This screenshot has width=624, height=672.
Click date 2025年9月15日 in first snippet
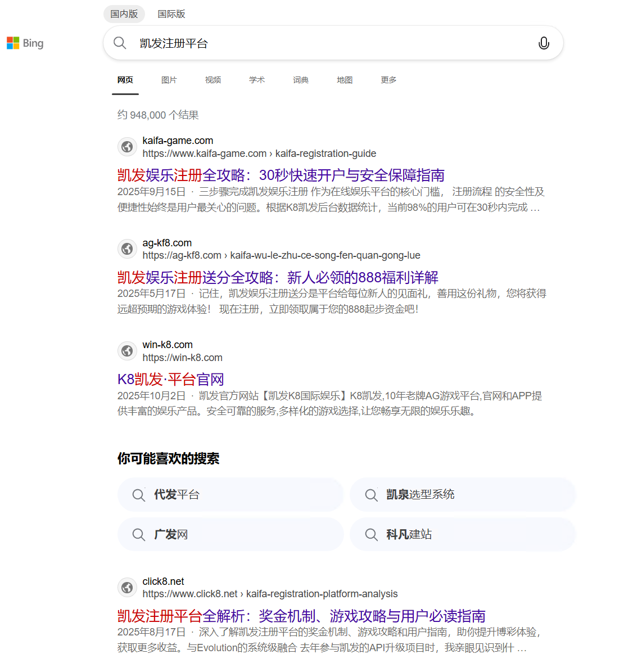click(151, 192)
